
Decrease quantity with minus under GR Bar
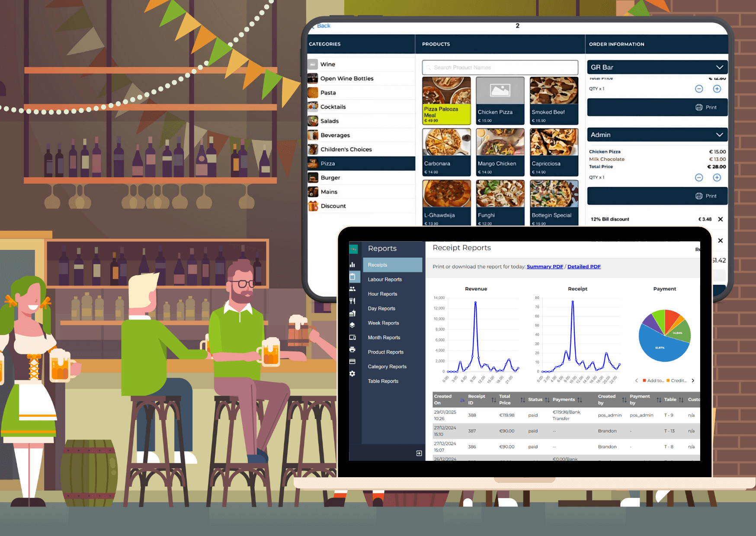click(699, 89)
